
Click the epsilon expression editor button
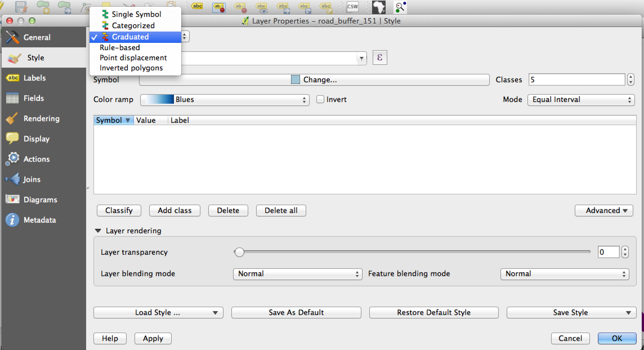pos(380,58)
